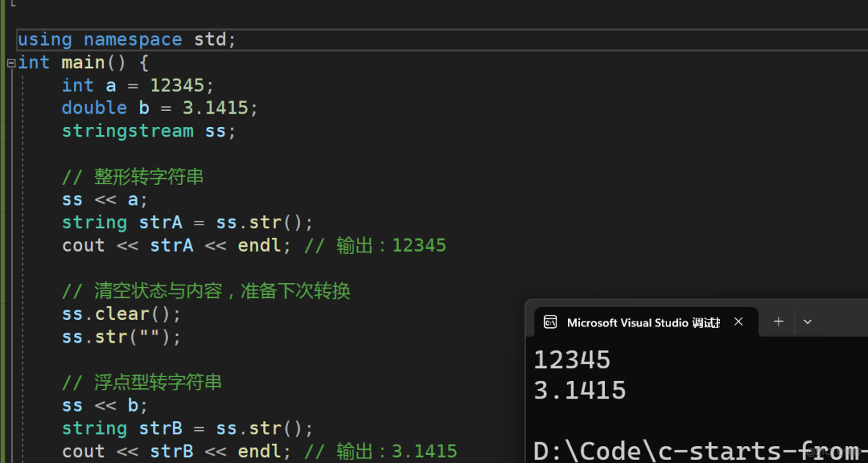868x463 pixels.
Task: Place cursor on the using namespace std; line
Action: point(125,39)
